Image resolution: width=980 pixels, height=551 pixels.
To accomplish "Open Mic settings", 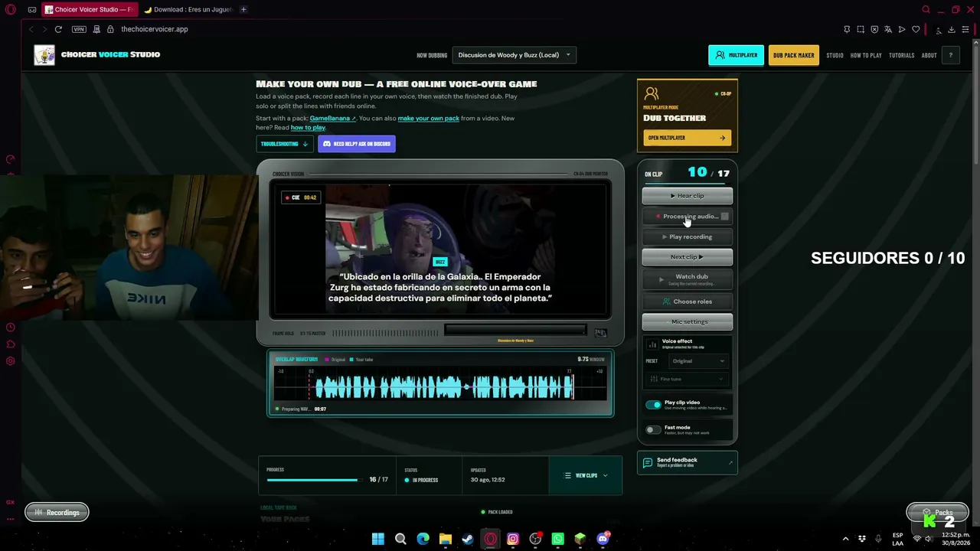I will click(688, 322).
